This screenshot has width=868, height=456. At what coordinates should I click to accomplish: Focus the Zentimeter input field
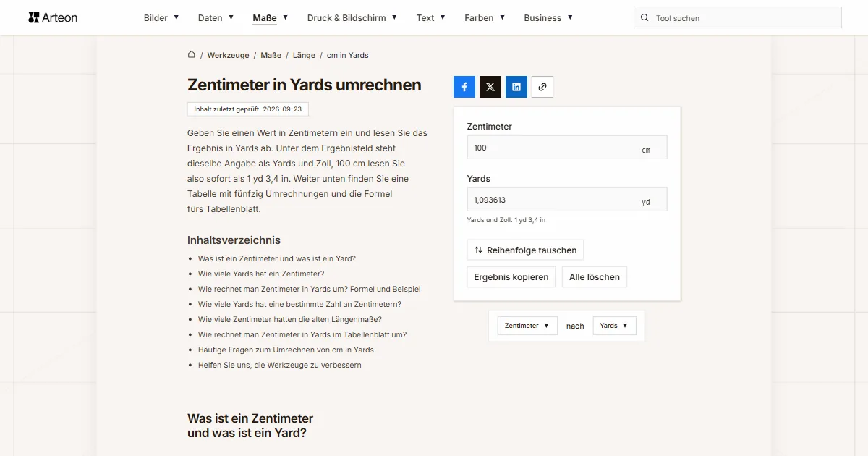(x=567, y=148)
